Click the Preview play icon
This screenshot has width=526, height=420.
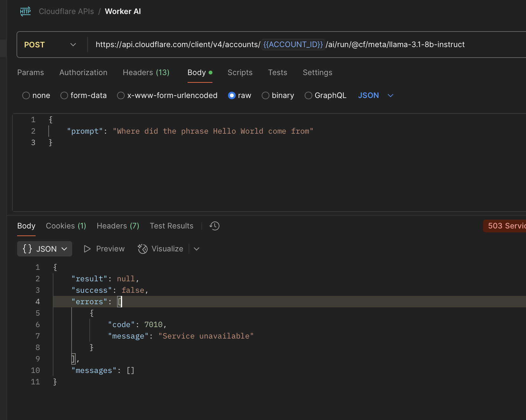pyautogui.click(x=87, y=249)
